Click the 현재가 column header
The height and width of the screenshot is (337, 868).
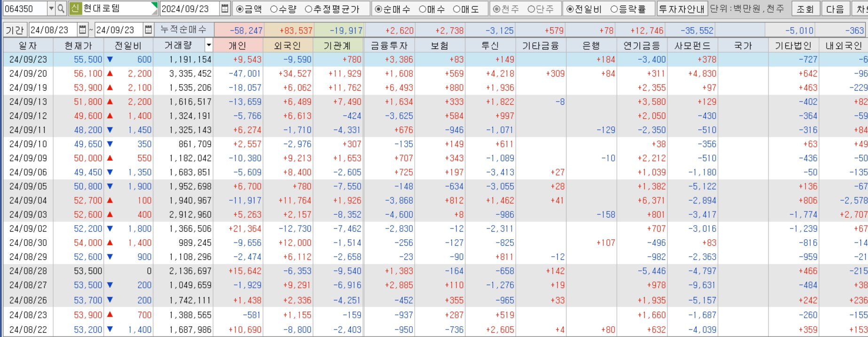point(79,46)
